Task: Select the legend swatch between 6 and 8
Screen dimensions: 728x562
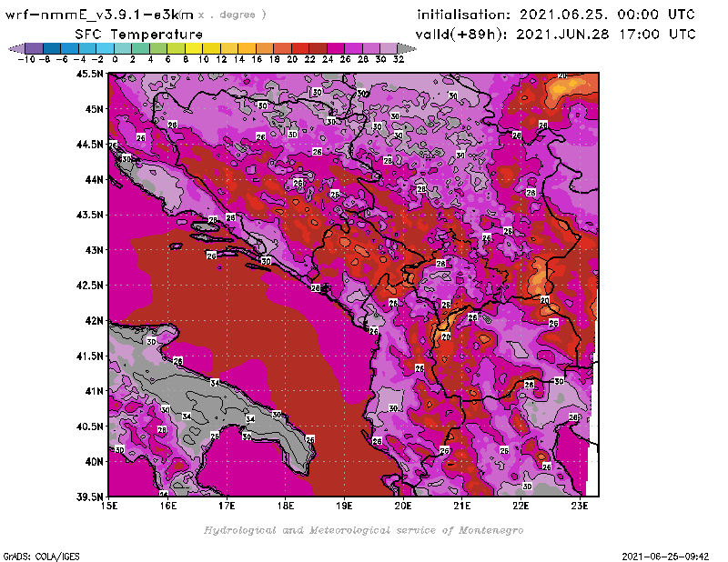Action: pos(176,49)
